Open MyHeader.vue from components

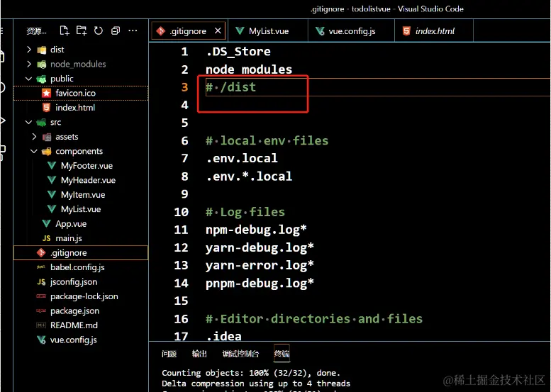click(x=88, y=180)
